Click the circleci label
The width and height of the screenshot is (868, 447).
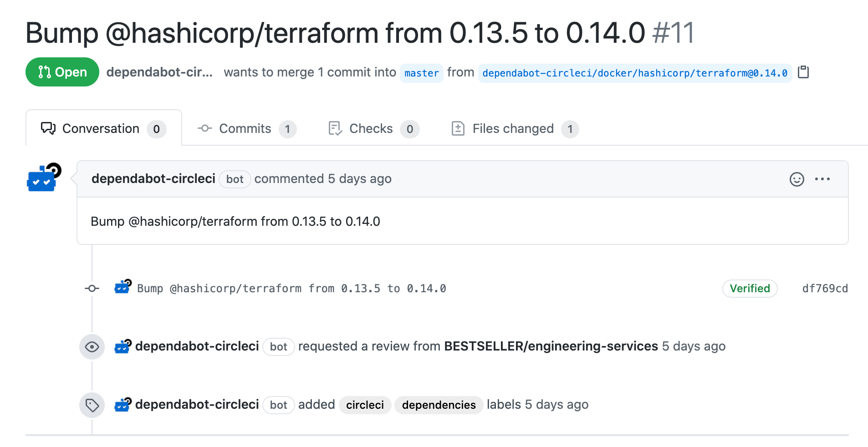point(365,405)
